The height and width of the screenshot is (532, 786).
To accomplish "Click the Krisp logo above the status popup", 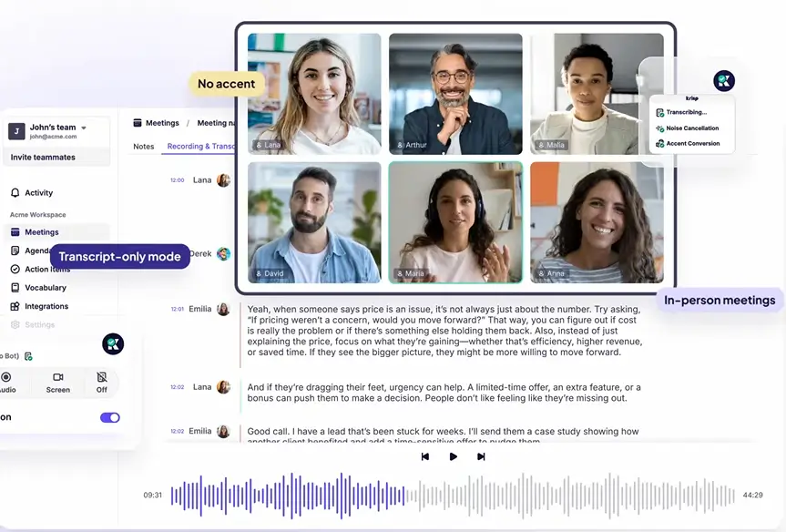I will point(724,81).
